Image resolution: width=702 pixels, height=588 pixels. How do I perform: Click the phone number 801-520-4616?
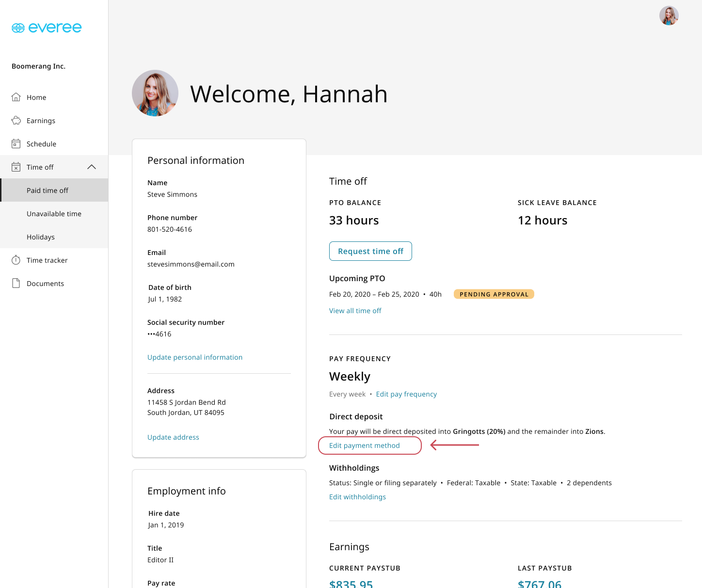170,229
